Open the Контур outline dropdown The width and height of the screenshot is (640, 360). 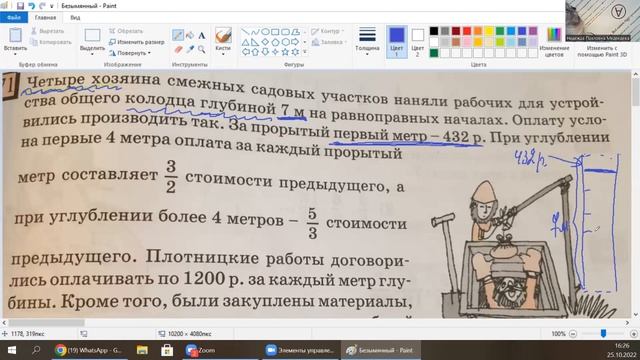point(327,31)
